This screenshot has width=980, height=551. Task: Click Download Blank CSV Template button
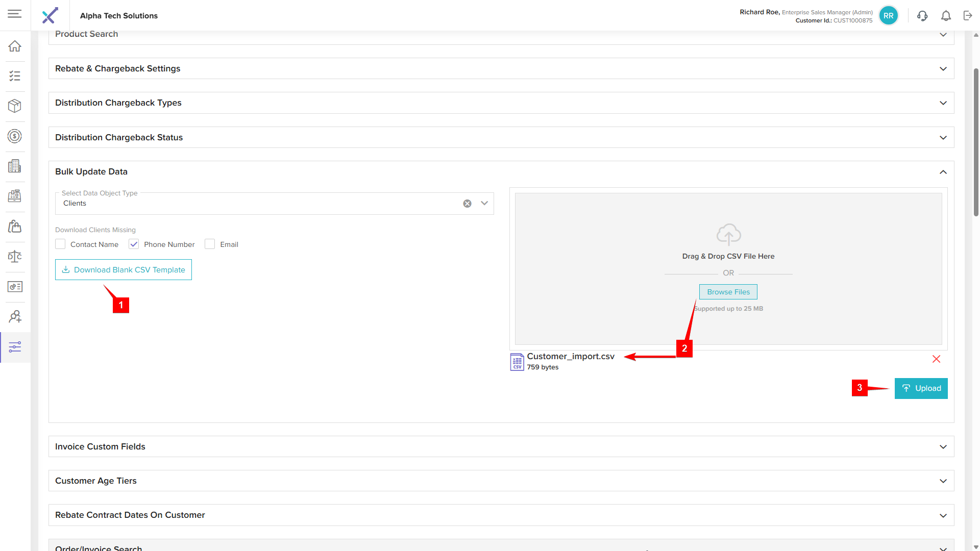pyautogui.click(x=124, y=270)
